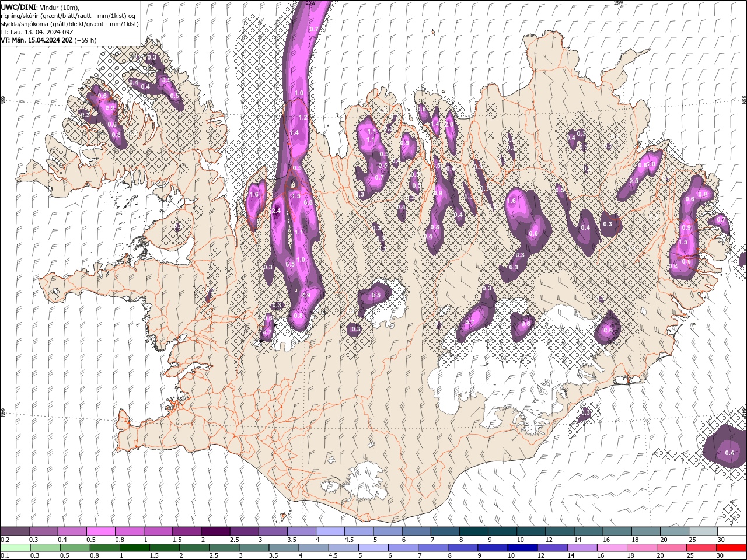This screenshot has width=747, height=560.
Task: Click the 'IT: Lau. 13. 04. 2024 09Z' line
Action: pos(36,32)
